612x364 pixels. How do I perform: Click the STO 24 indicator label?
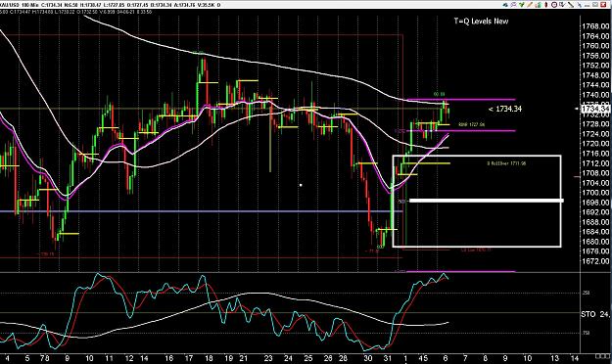[595, 314]
